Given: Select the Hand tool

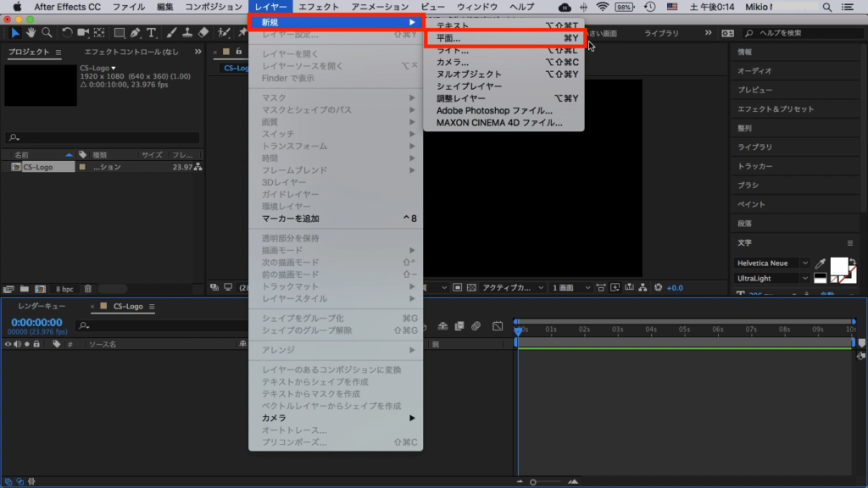Looking at the screenshot, I should [31, 33].
